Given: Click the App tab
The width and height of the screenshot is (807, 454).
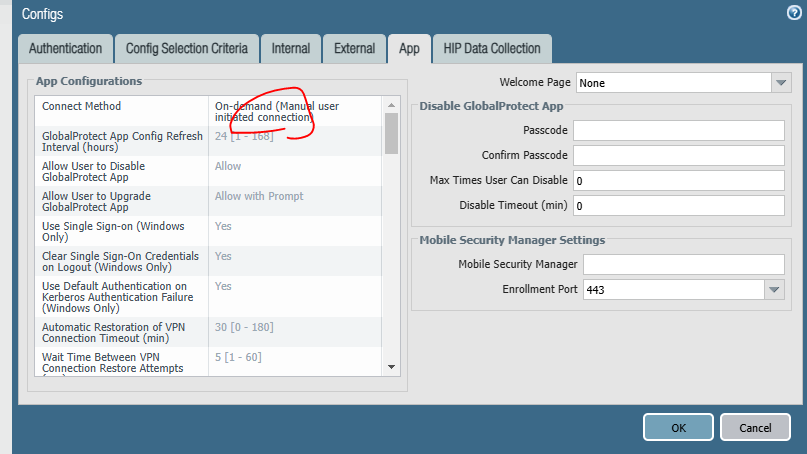Looking at the screenshot, I should point(409,49).
